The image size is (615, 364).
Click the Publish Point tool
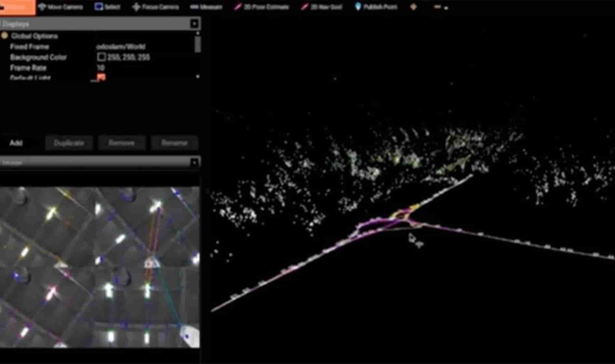[x=376, y=7]
